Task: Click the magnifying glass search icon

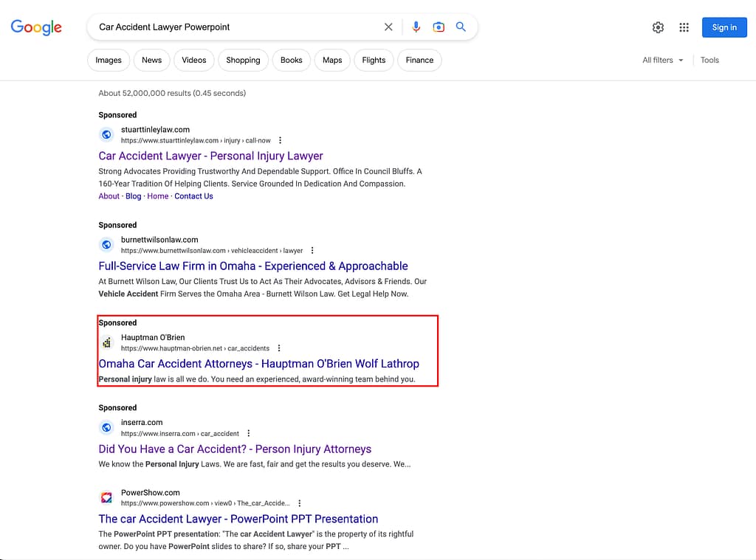Action: point(461,27)
